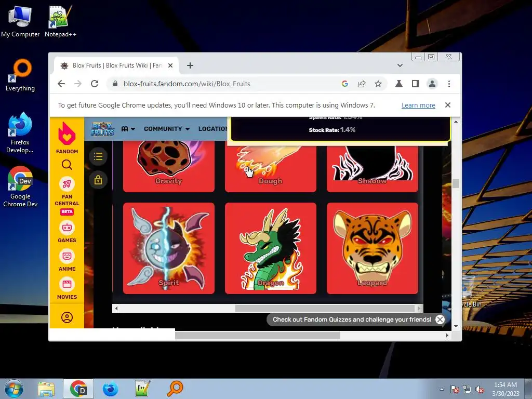The image size is (532, 399).
Task: Click the Google icon in the address bar
Action: [345, 84]
